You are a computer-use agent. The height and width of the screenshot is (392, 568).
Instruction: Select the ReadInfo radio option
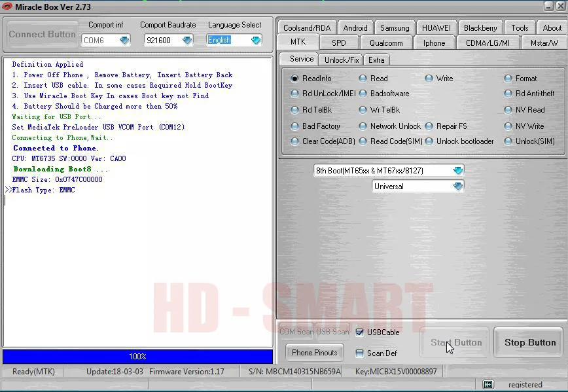tap(294, 79)
